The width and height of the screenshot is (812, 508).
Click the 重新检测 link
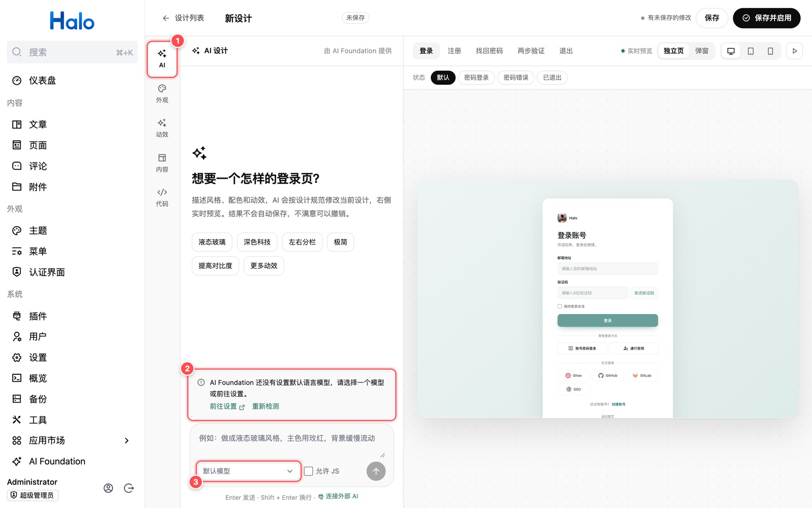pos(265,406)
